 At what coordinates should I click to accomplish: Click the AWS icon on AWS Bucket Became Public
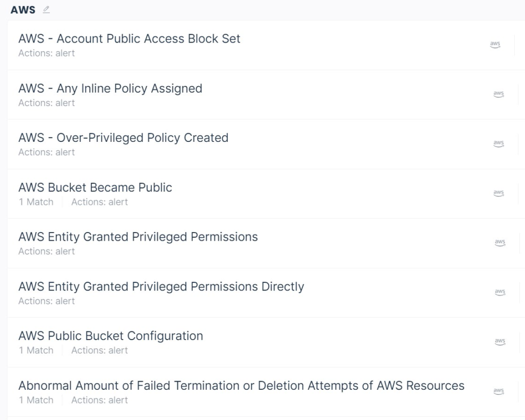499,193
